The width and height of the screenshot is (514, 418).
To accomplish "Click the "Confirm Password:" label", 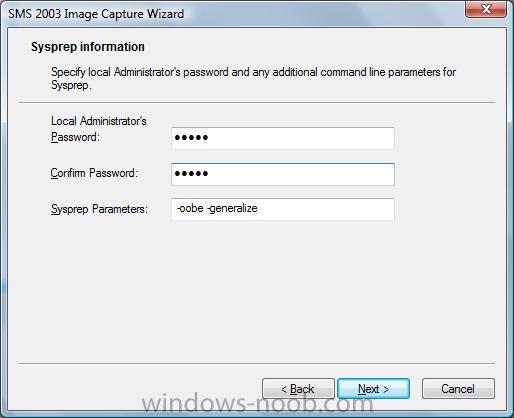I will coord(94,173).
